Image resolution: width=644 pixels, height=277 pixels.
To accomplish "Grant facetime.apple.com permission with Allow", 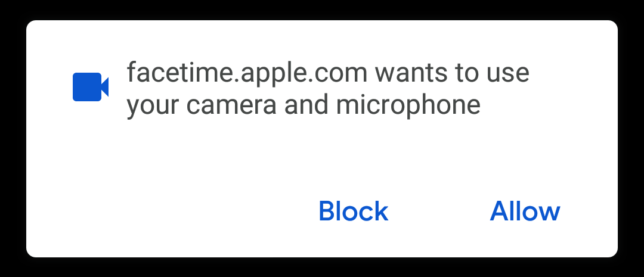I will [525, 211].
